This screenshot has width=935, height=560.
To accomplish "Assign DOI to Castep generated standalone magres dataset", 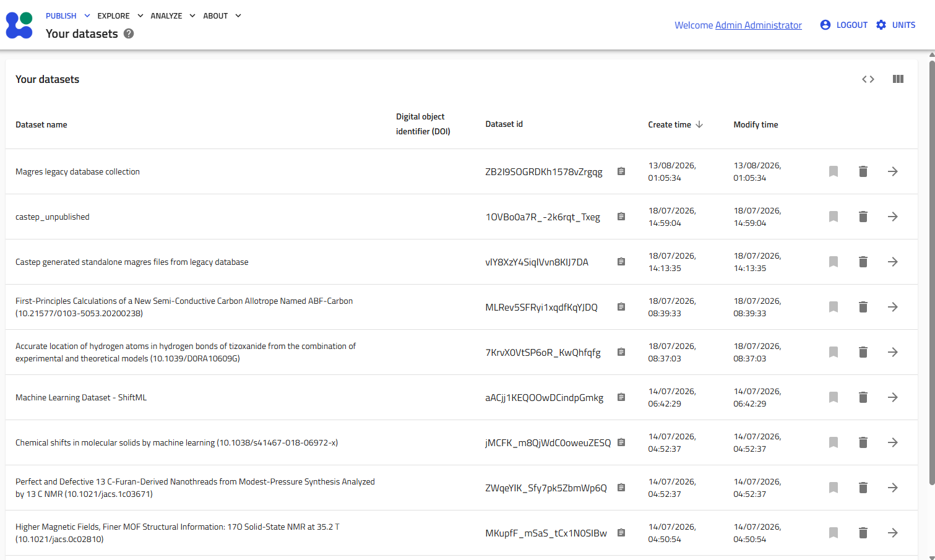I will click(x=834, y=262).
